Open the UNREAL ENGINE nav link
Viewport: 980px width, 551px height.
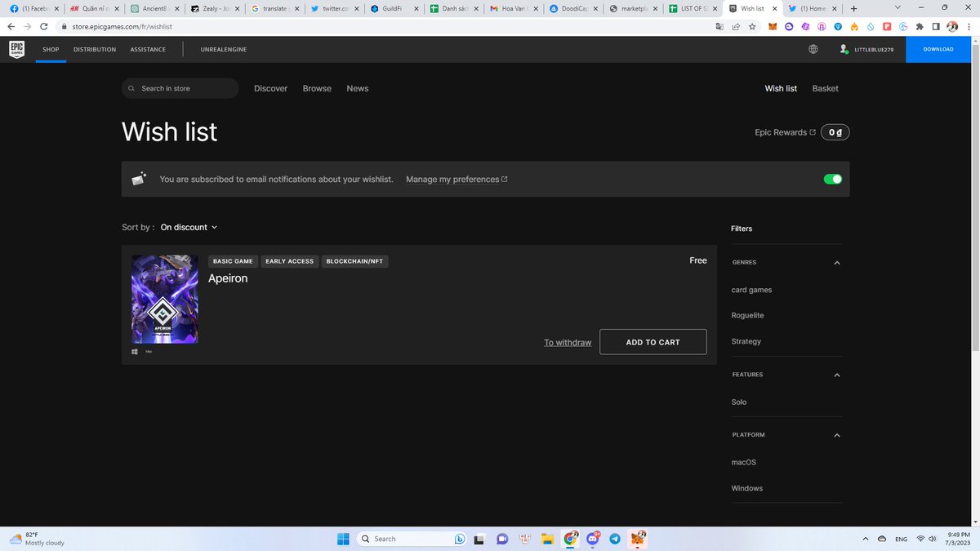click(224, 49)
